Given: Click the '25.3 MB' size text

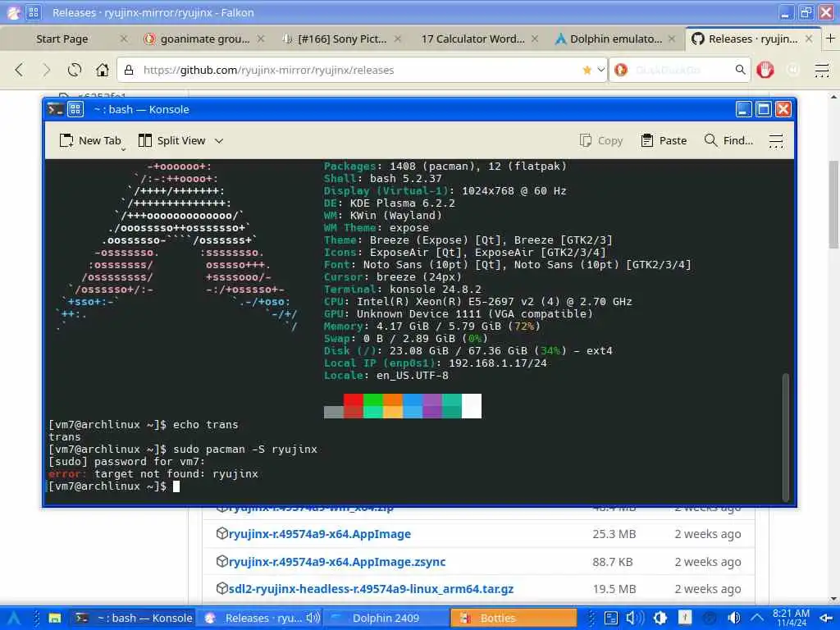Looking at the screenshot, I should 614,533.
